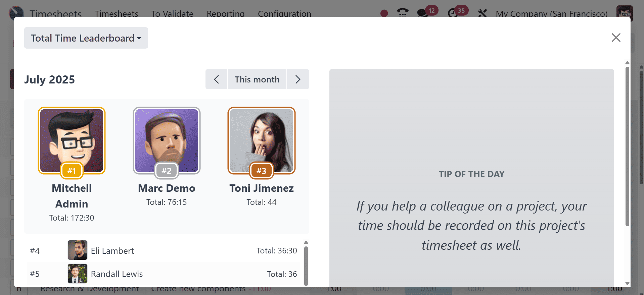This screenshot has height=295, width=644.
Task: Open the VoIP phone icon
Action: [x=403, y=13]
